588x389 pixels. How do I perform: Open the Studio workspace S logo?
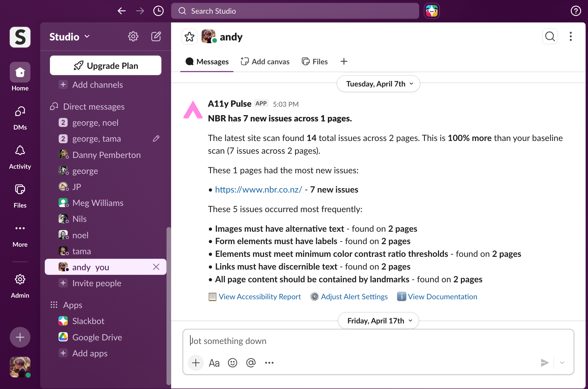(20, 37)
